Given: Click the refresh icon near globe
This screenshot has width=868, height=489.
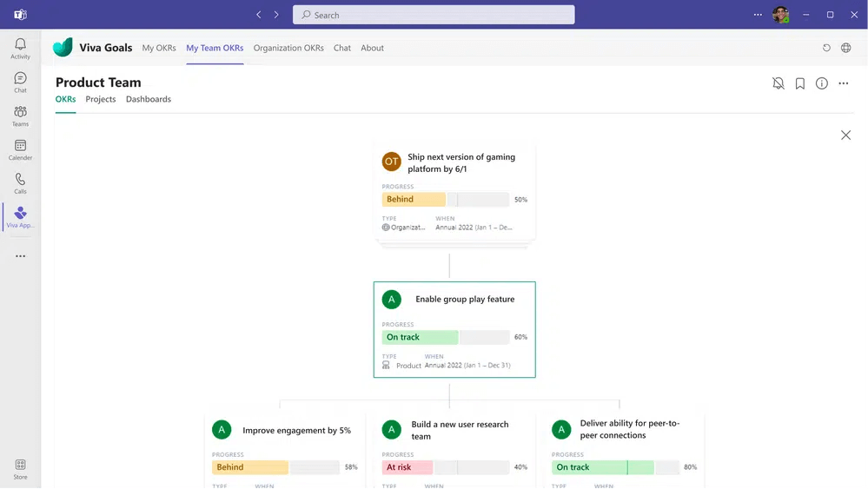Looking at the screenshot, I should pos(826,48).
